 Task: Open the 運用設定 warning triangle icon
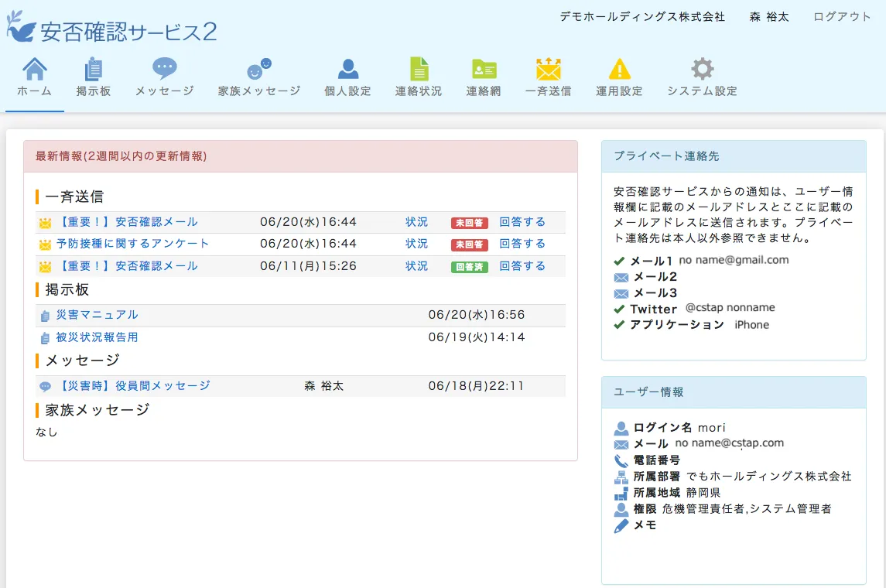619,70
